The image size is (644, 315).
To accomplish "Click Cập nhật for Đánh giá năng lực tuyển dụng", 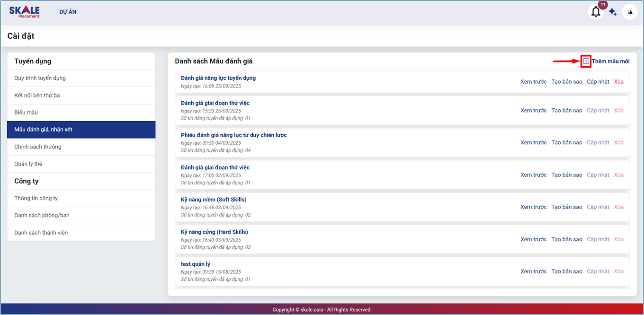I will 598,82.
